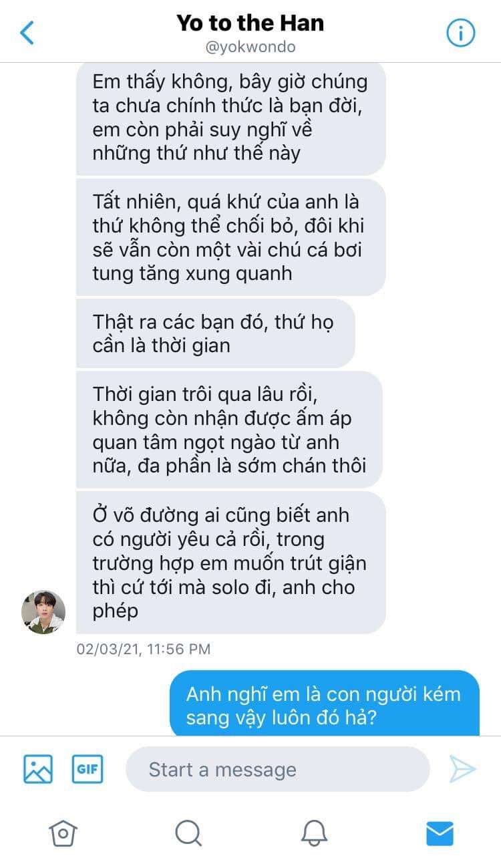The image size is (501, 868).
Task: Tap the Yo to the Han title
Action: click(251, 23)
